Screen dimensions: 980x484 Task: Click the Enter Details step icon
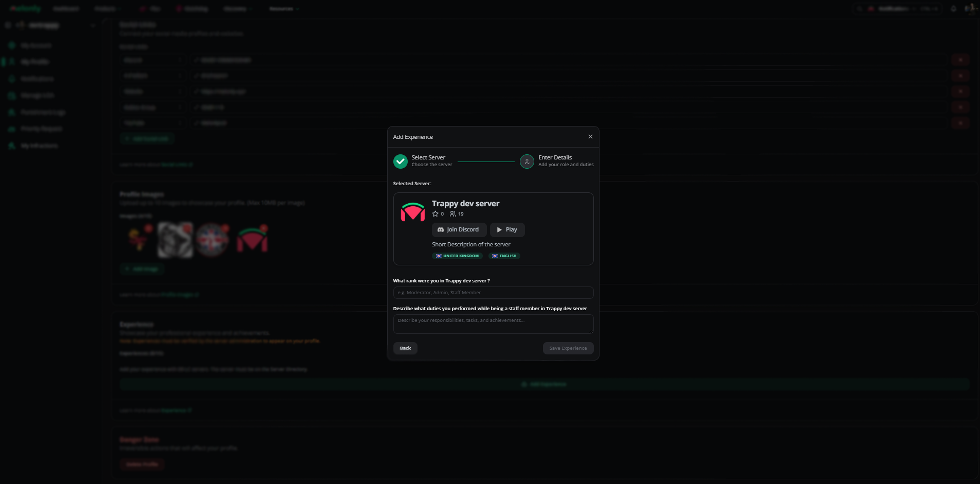coord(527,162)
